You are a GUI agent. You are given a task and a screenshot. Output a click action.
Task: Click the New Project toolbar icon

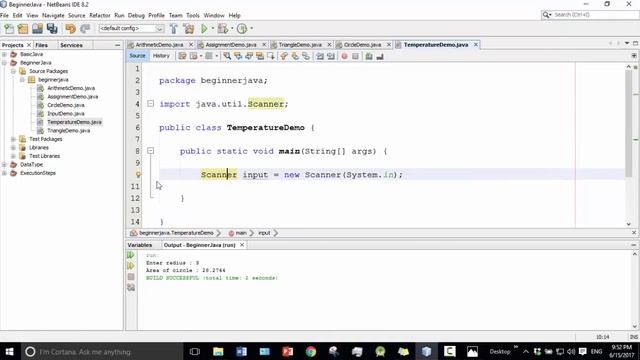point(23,29)
